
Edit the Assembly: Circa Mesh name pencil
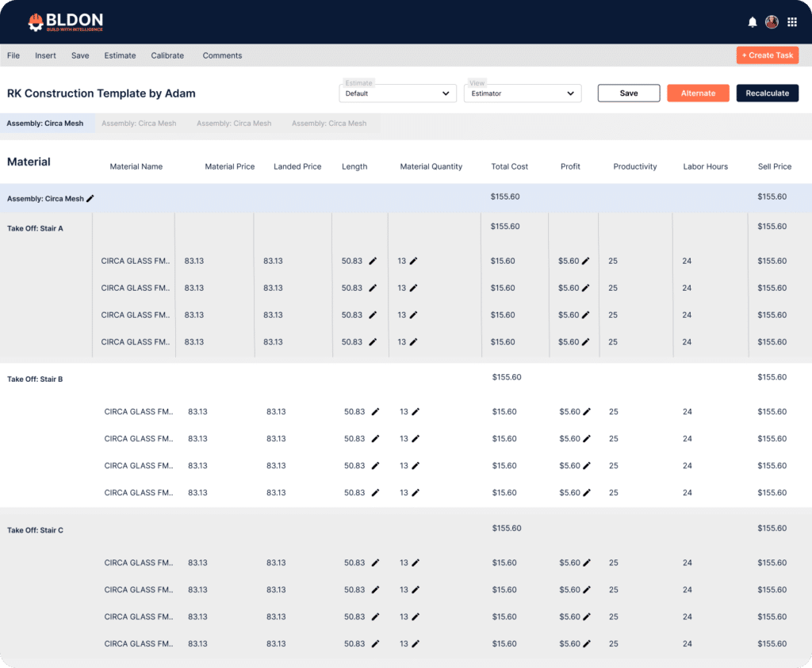pyautogui.click(x=90, y=199)
